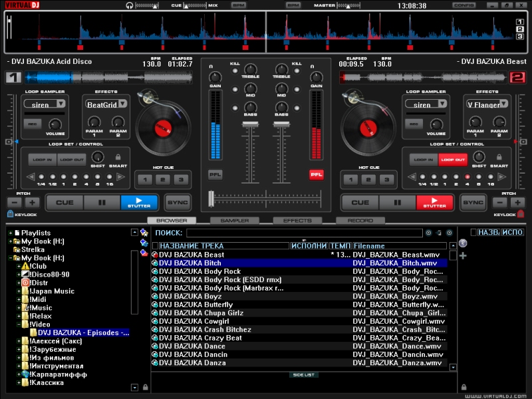Shift left deck loop with left arrow
The image size is (532, 399).
[31, 177]
